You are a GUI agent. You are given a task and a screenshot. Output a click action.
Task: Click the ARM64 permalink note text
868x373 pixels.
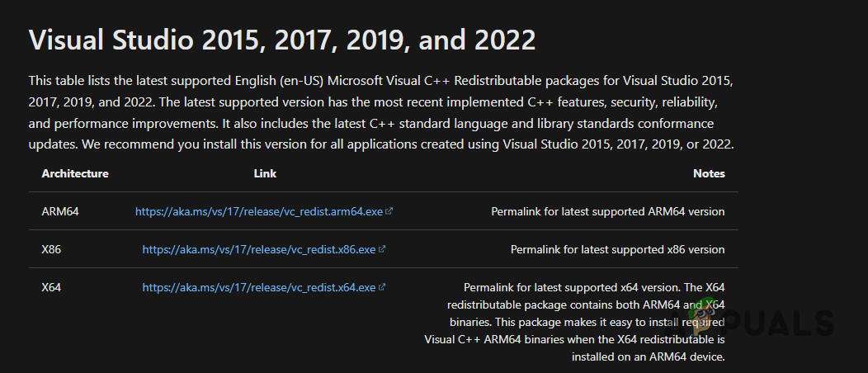pyautogui.click(x=607, y=211)
